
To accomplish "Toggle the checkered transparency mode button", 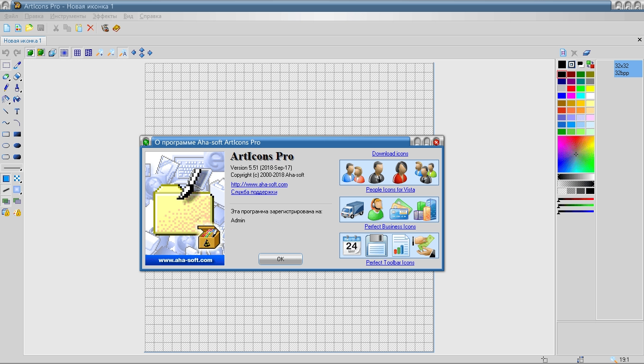I will pyautogui.click(x=17, y=179).
